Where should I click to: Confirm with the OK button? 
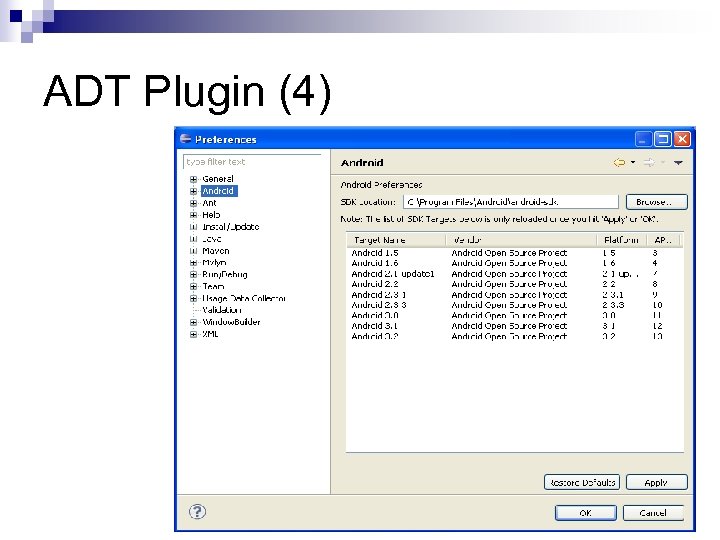pos(585,512)
